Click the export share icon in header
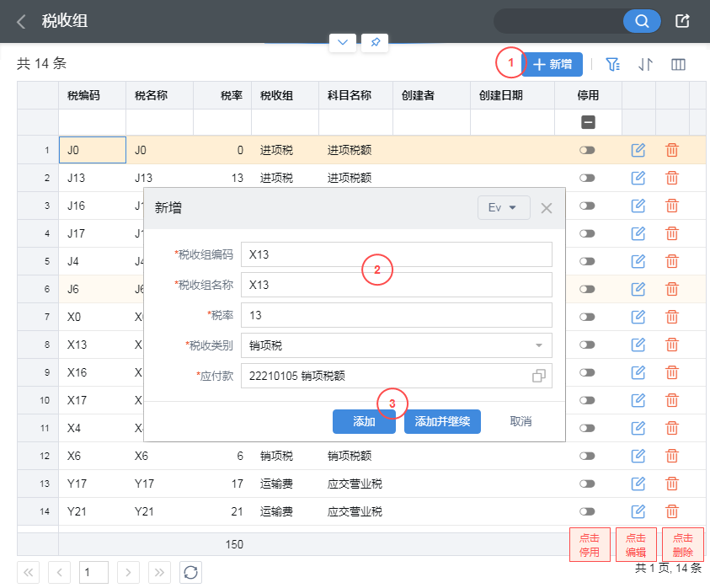This screenshot has width=710, height=588. coord(683,21)
